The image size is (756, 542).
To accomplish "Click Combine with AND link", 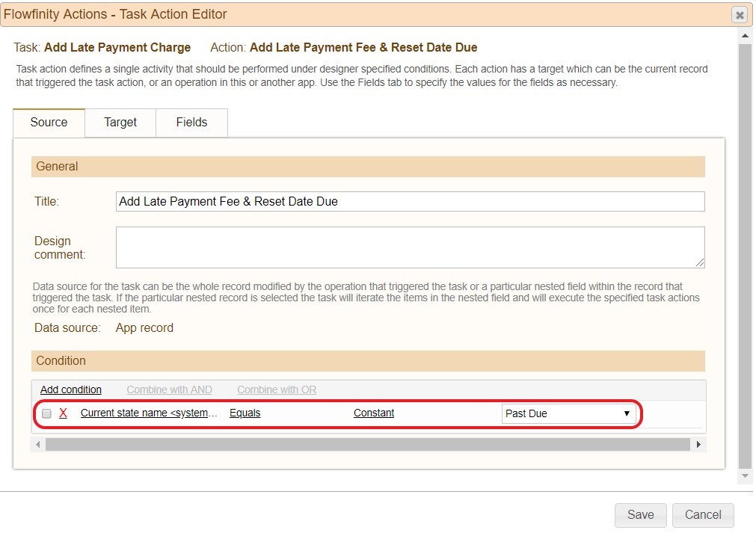I will point(169,389).
